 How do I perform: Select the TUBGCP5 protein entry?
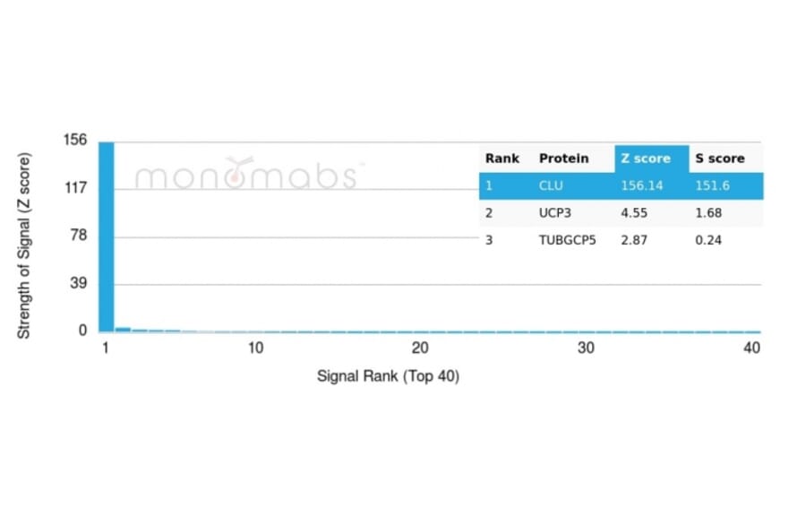tap(567, 240)
